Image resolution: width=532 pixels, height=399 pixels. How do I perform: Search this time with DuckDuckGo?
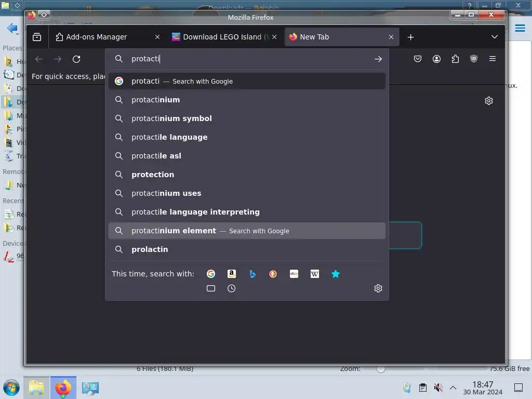pos(273,274)
